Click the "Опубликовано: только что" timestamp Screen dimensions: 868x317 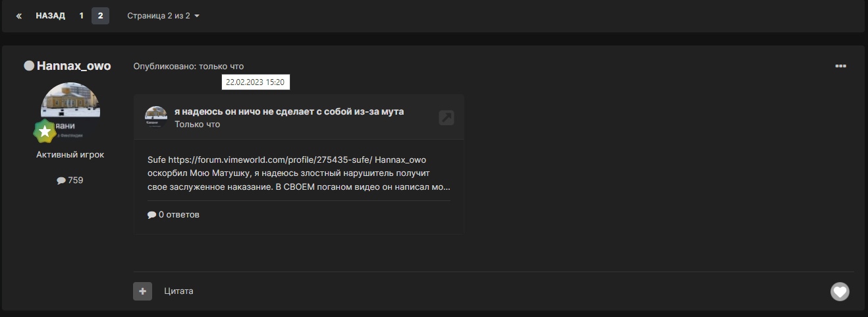point(188,67)
